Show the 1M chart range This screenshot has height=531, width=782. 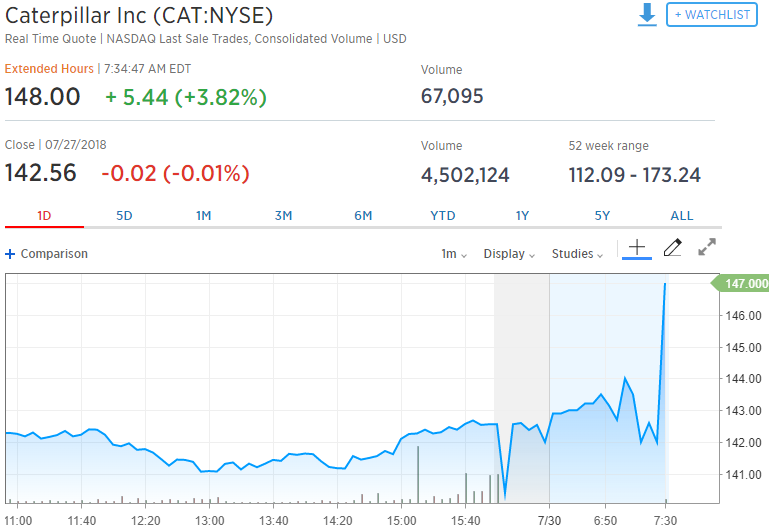(x=203, y=215)
